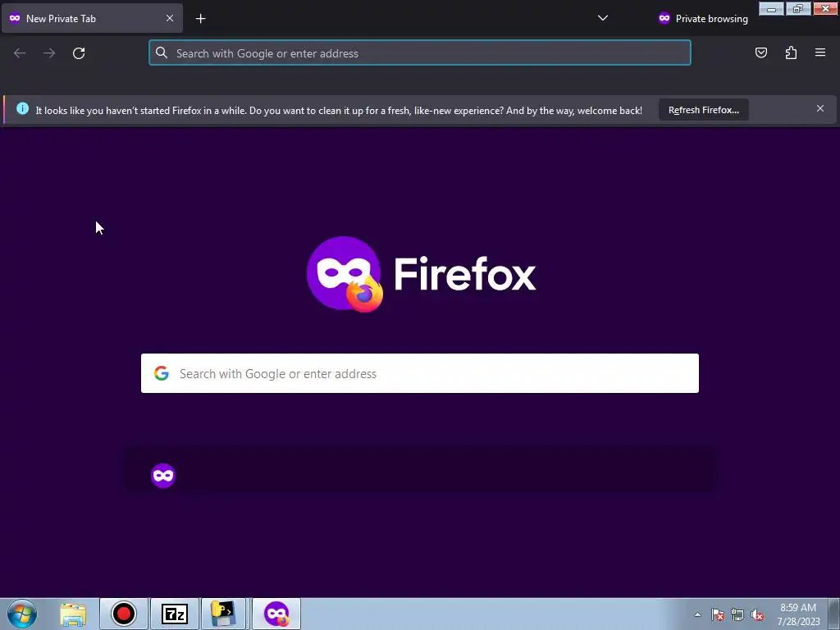Go forward one page arrow
Screen dimensions: 840x630
(49, 53)
